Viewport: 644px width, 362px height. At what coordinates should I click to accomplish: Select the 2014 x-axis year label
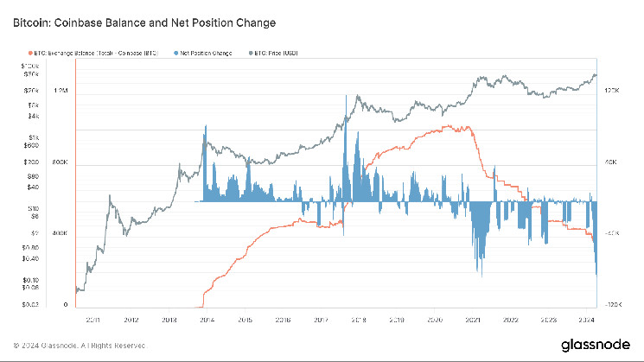pyautogui.click(x=206, y=318)
